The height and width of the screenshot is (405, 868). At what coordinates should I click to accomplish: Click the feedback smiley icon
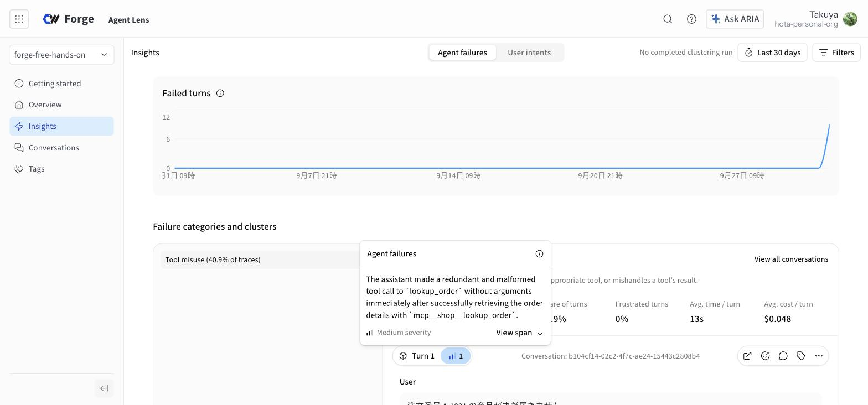(x=765, y=356)
